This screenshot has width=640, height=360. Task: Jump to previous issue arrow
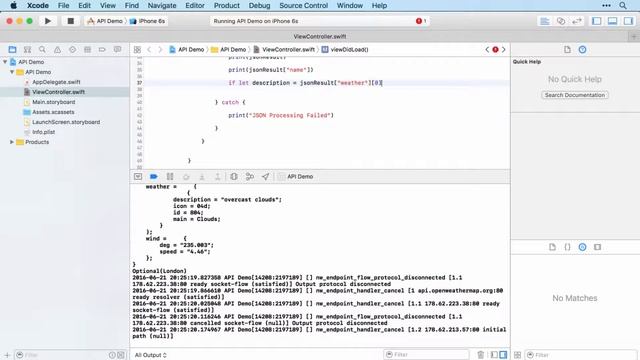coord(487,49)
